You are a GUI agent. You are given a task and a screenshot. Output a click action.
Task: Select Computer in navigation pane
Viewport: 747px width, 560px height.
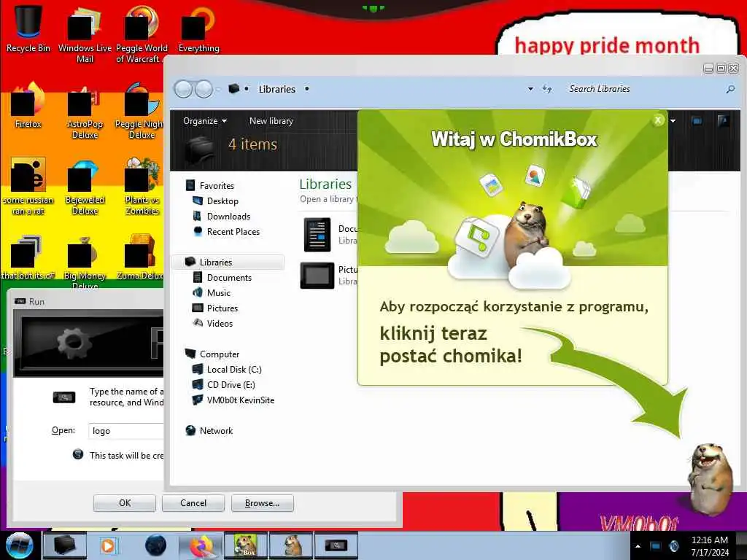pos(219,354)
